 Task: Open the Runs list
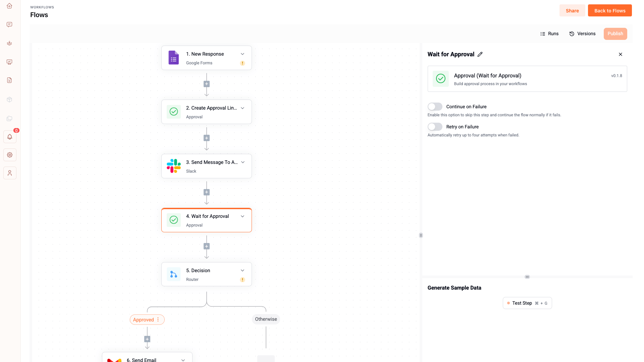pyautogui.click(x=549, y=34)
